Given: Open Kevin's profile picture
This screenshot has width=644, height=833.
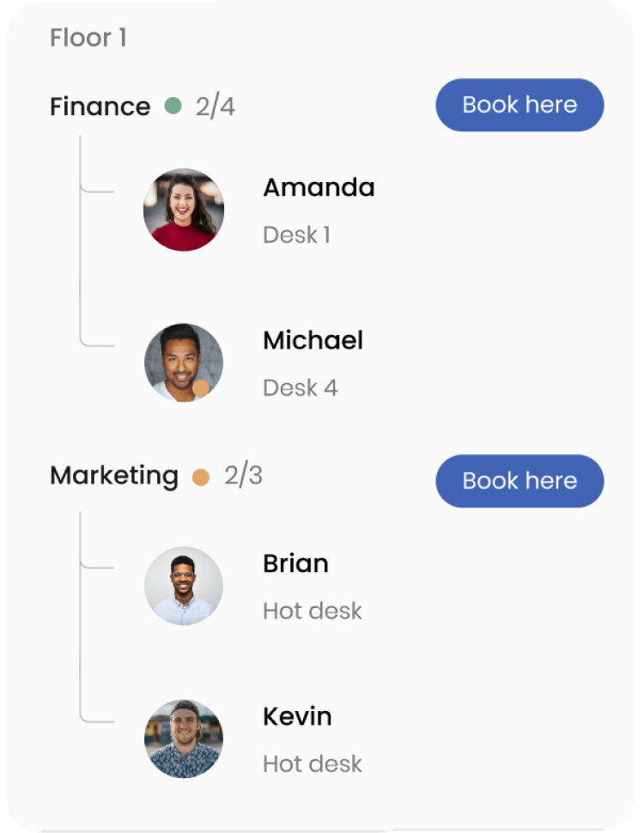Looking at the screenshot, I should point(183,739).
